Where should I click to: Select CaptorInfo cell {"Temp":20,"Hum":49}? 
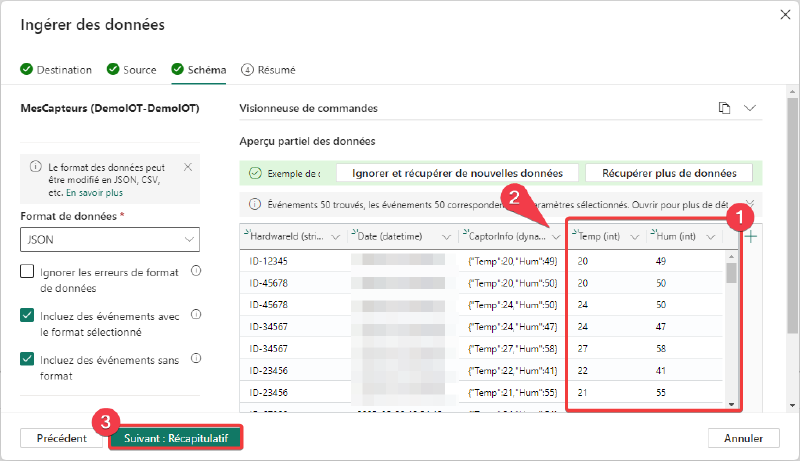(512, 261)
